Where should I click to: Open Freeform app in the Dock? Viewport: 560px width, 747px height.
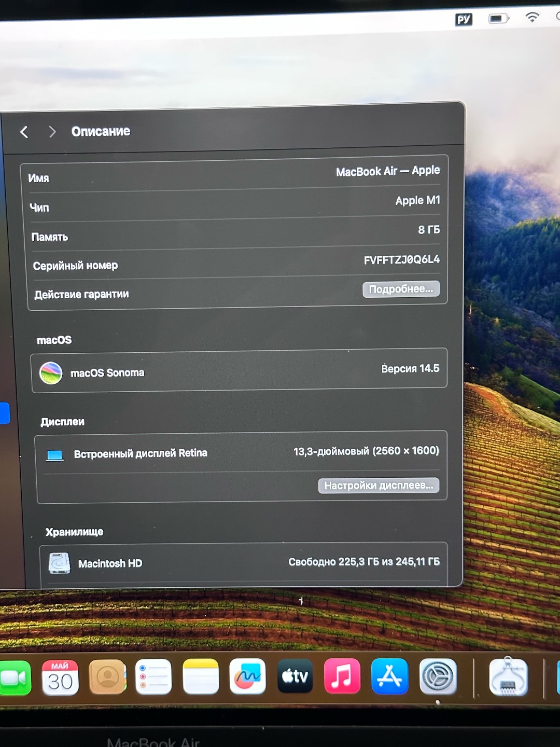click(248, 676)
